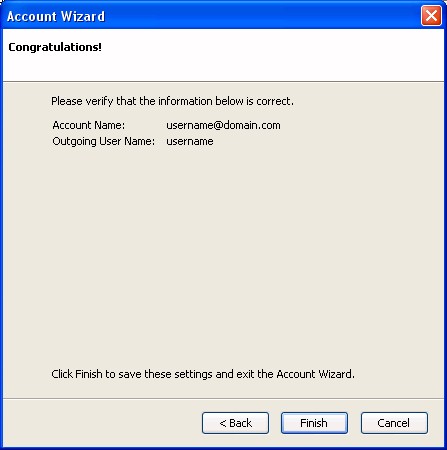Click the 'Please verify that the information' text
This screenshot has height=450, width=447.
pyautogui.click(x=172, y=101)
